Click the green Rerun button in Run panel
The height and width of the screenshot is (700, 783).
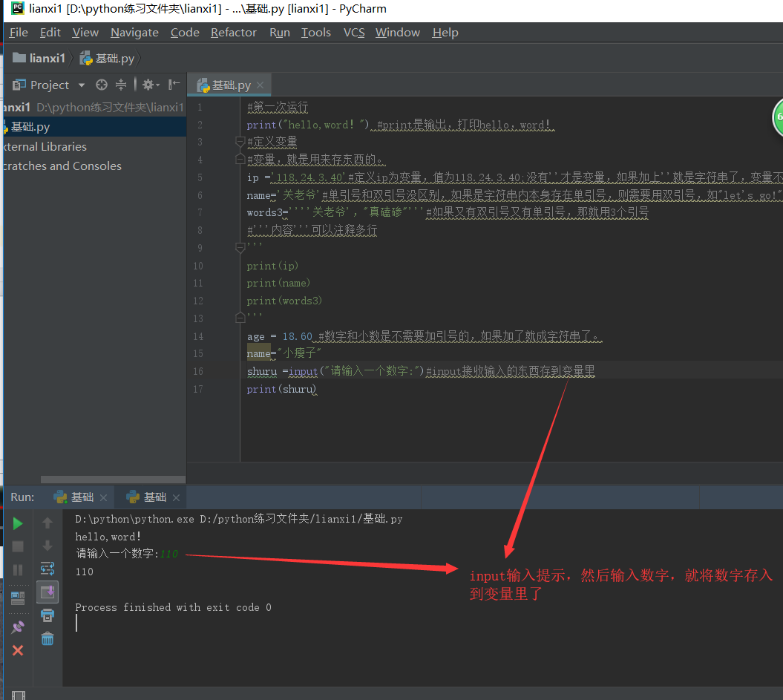coord(18,523)
